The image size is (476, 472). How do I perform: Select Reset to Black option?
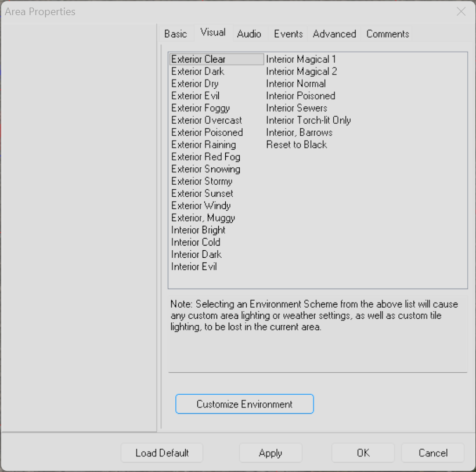pos(297,145)
